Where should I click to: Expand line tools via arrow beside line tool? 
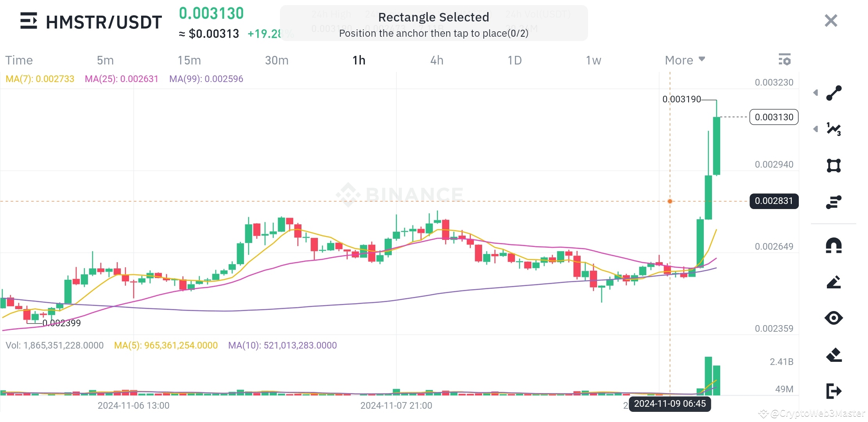coord(816,93)
